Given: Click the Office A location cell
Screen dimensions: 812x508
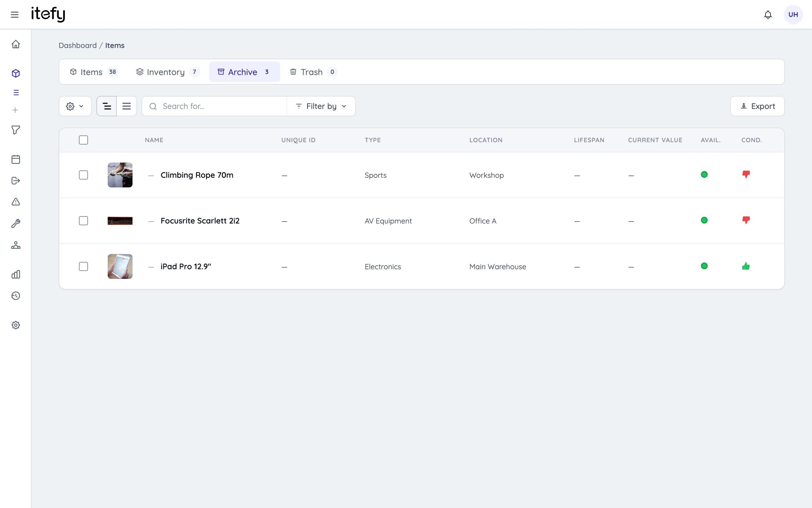Looking at the screenshot, I should (483, 221).
